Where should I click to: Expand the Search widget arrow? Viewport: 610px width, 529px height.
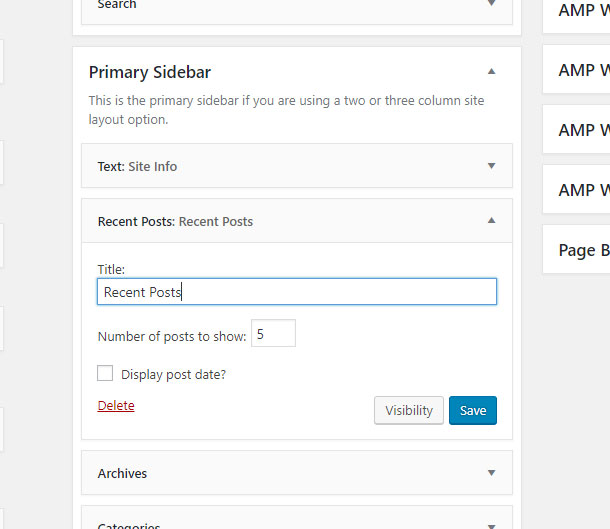(x=491, y=5)
